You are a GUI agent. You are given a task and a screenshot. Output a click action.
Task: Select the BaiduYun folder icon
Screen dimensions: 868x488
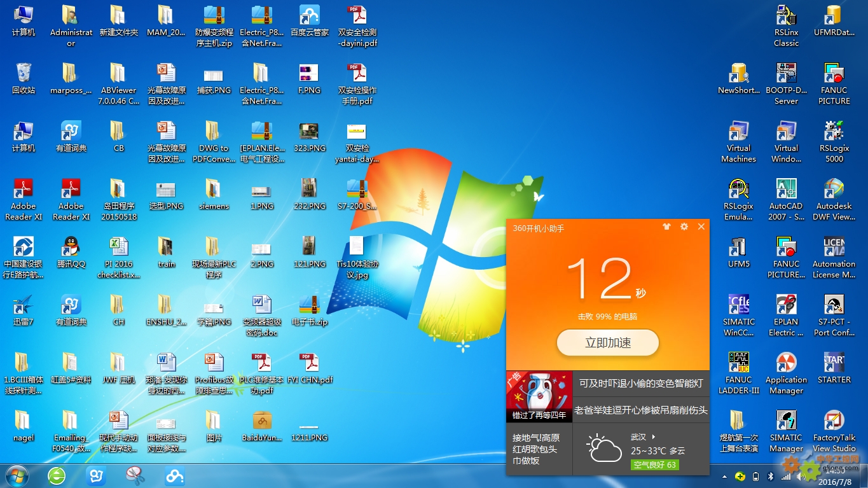(262, 426)
